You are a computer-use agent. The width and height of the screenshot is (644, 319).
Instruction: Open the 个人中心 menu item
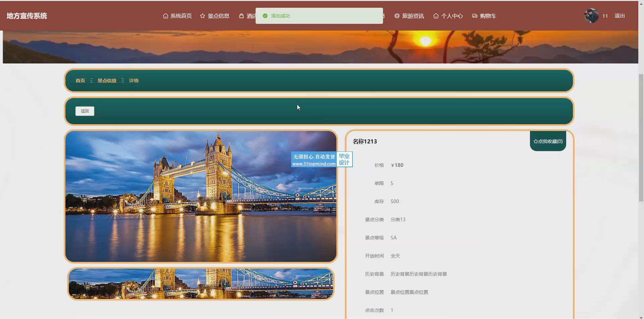[452, 16]
